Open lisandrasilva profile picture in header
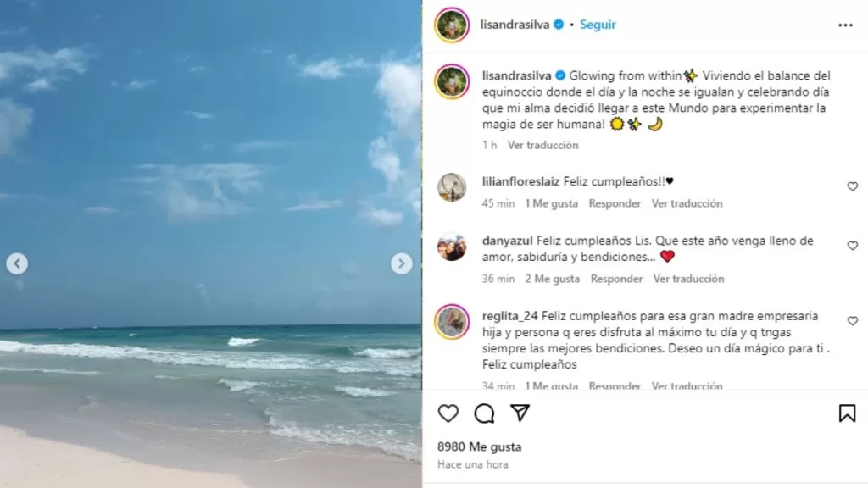This screenshot has width=868, height=488. click(x=452, y=25)
